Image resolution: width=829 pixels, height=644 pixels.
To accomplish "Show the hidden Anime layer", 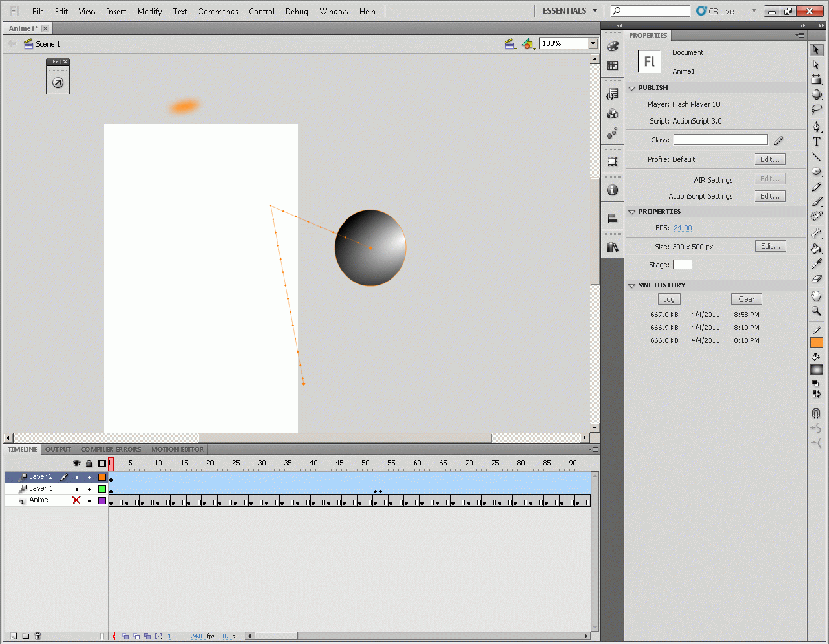I will pos(76,500).
